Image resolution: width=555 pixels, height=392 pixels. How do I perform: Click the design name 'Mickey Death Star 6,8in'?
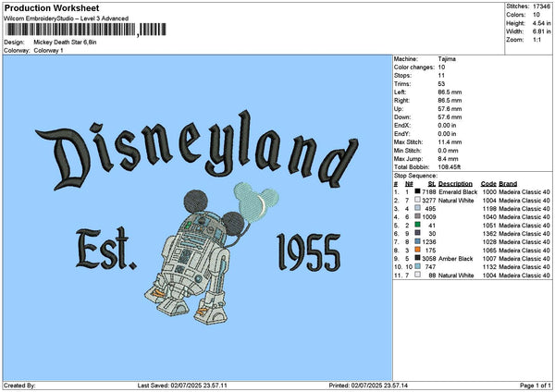click(x=65, y=43)
